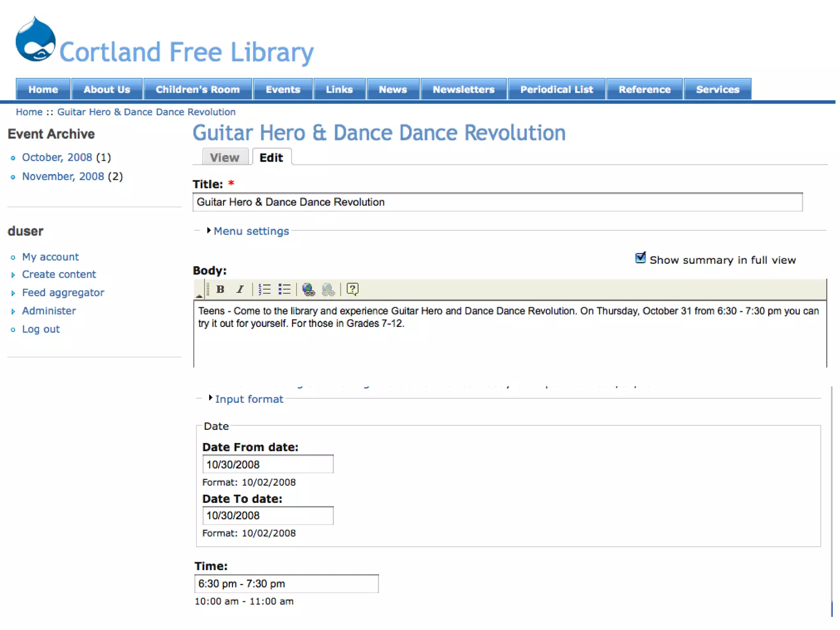Focus the Time input field
The image size is (840, 630).
coord(286,584)
